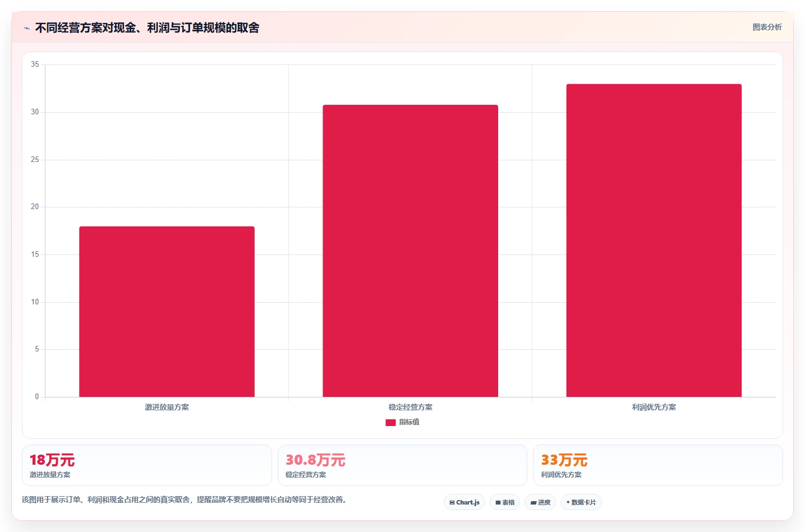Click the 表格 tag

[505, 502]
